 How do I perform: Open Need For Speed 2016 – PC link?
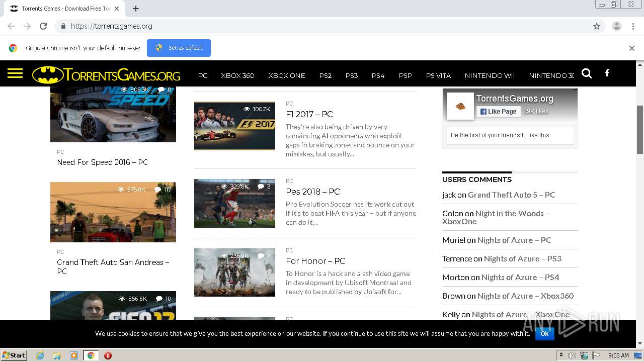point(102,162)
